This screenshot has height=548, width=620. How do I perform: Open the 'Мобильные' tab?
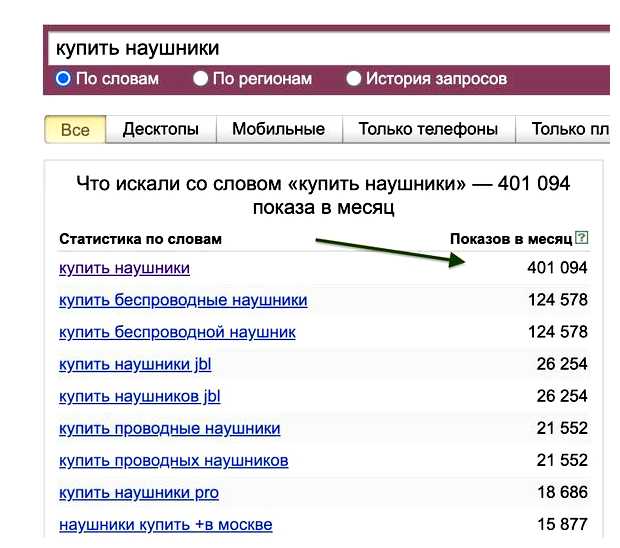279,129
